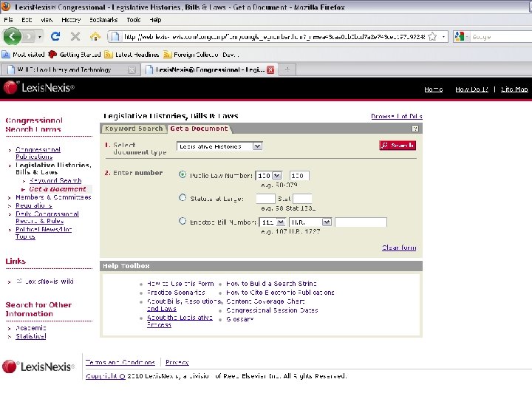Open Browse List of Bills link

tap(397, 117)
